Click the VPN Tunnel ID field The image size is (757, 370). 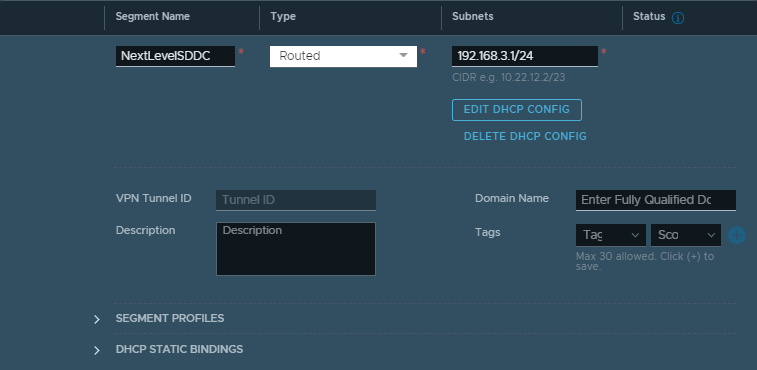pos(295,200)
